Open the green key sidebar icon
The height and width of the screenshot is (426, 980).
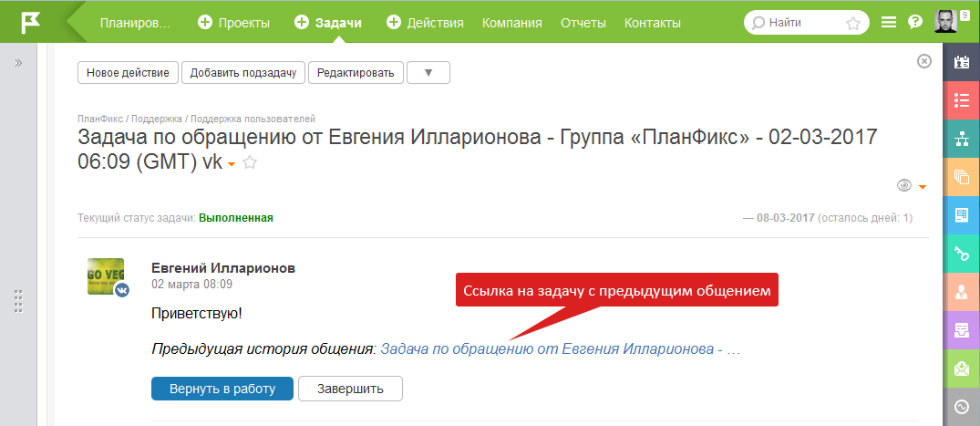[x=961, y=254]
